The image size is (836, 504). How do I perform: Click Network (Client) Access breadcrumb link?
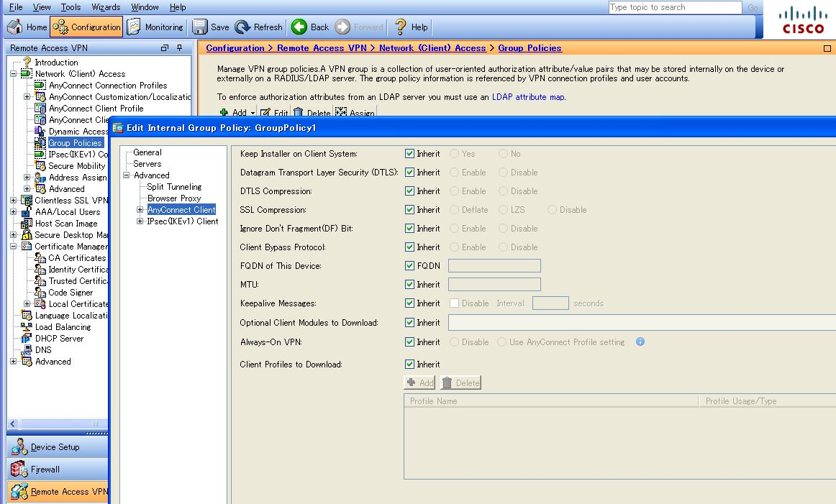(x=432, y=48)
